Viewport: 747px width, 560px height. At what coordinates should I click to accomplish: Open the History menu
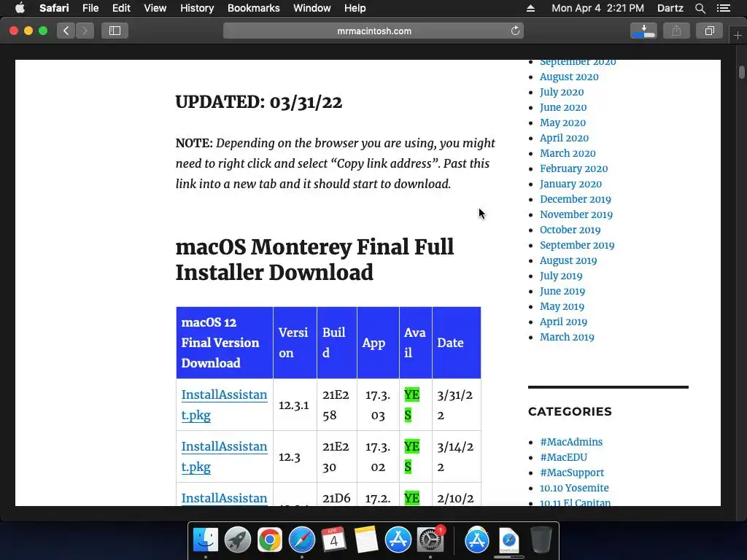[197, 8]
